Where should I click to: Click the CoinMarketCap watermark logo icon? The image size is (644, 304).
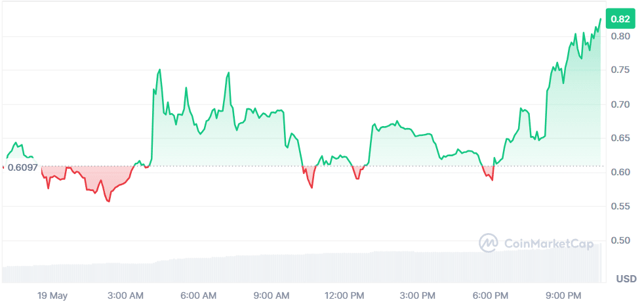(489, 243)
